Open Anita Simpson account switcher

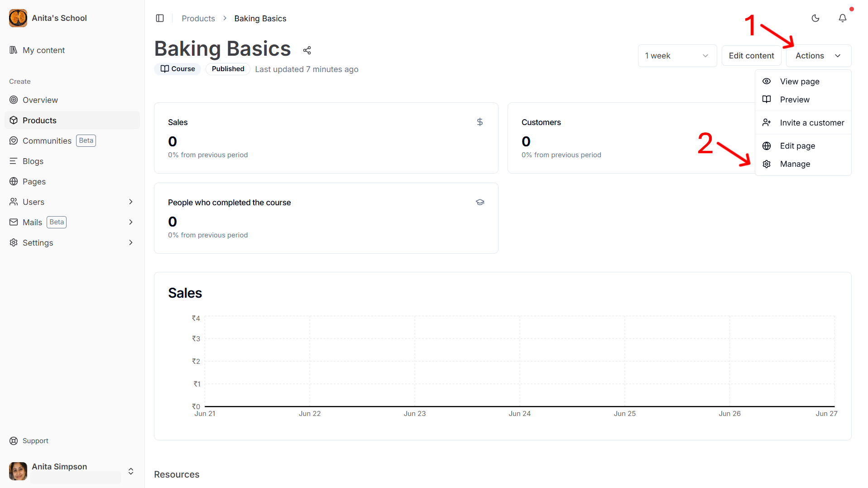[x=72, y=471]
